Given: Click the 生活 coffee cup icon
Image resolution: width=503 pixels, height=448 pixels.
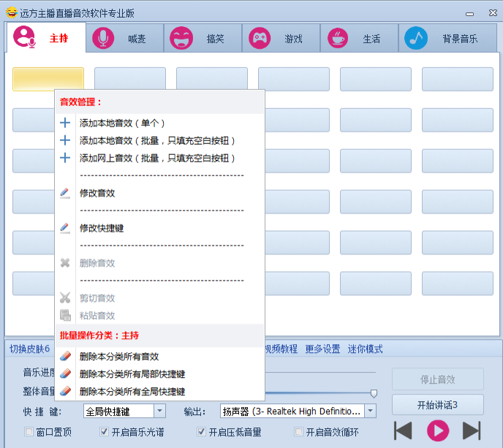Looking at the screenshot, I should (338, 38).
